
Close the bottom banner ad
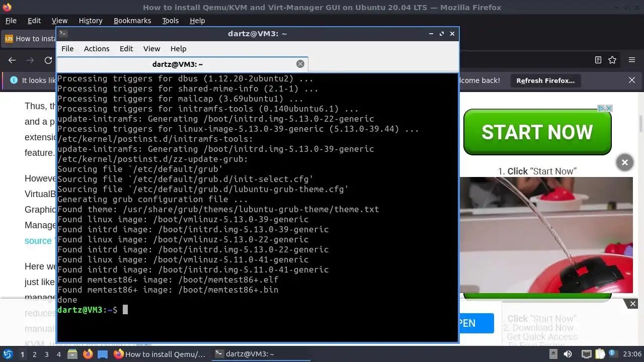click(633, 304)
